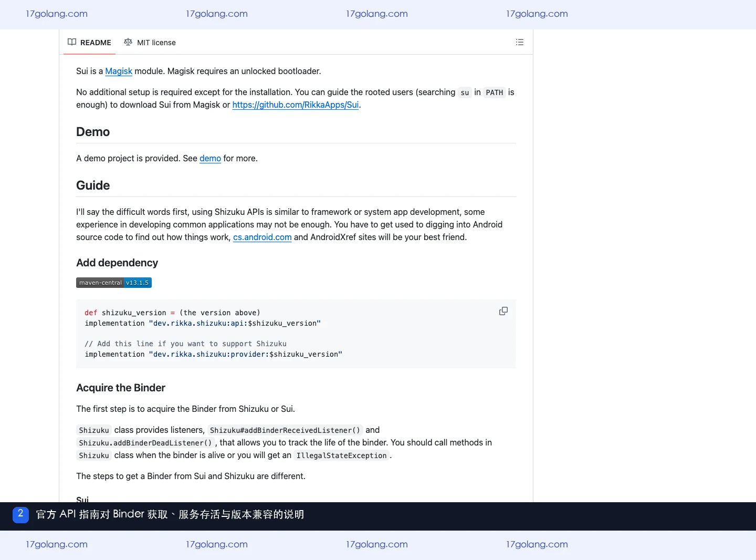Image resolution: width=756 pixels, height=560 pixels.
Task: Open the README outline list icon
Action: point(520,42)
